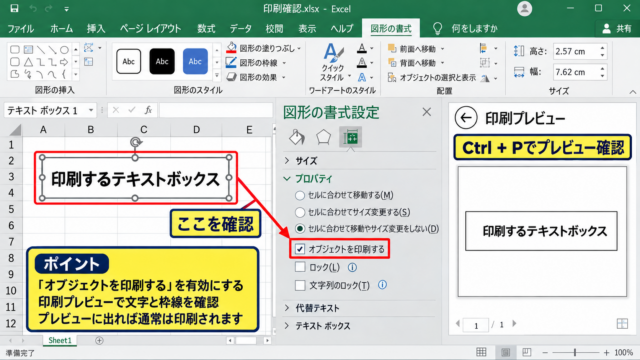Click the Rotate objects icon

coord(484,78)
